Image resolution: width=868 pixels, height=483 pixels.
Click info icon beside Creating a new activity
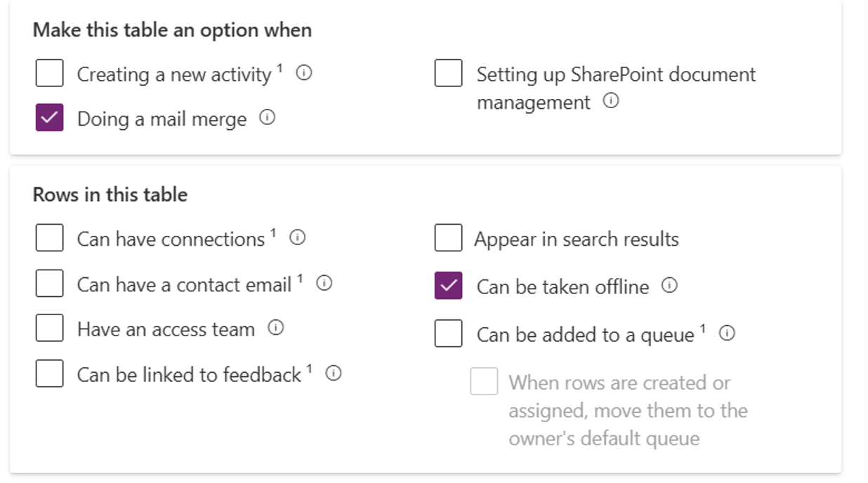(x=304, y=72)
